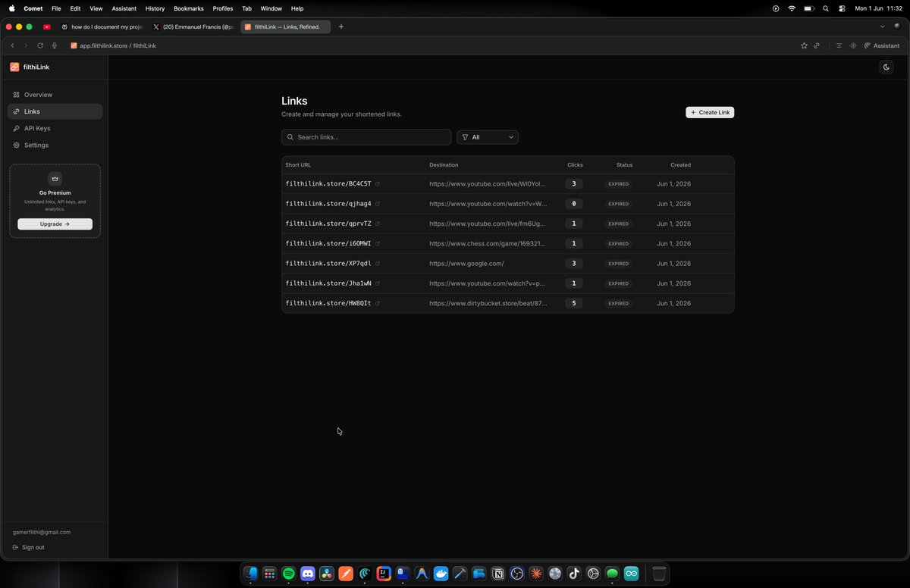This screenshot has height=588, width=910.
Task: Switch to Emmanuel Francis X tab
Action: (193, 27)
